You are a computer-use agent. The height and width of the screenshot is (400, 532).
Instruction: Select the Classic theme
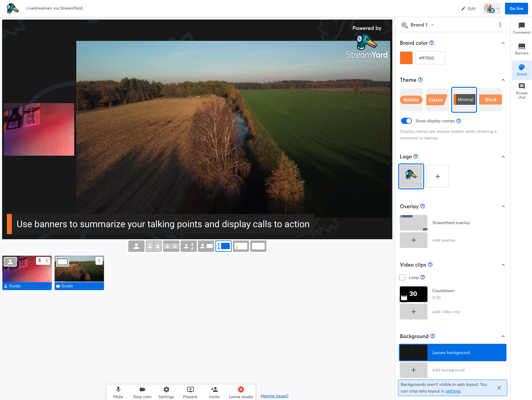437,100
